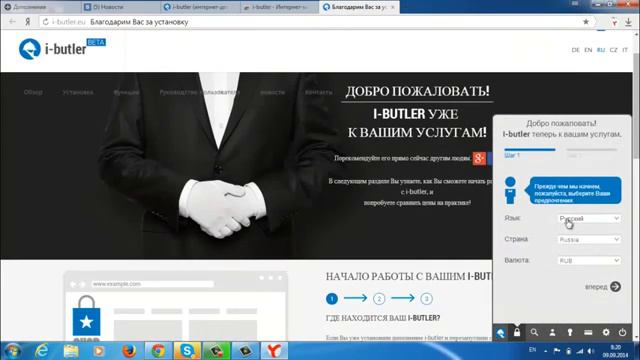Click the taskbar clock

615,351
